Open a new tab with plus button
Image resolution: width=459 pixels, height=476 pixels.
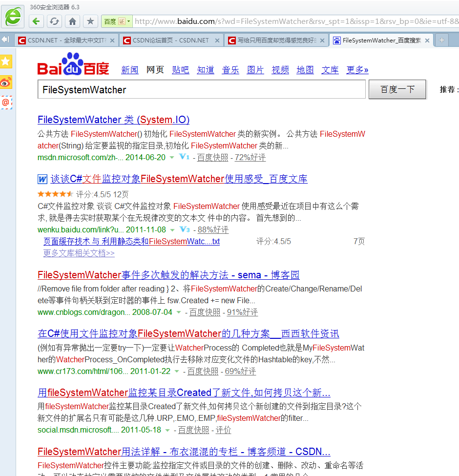[x=442, y=40]
